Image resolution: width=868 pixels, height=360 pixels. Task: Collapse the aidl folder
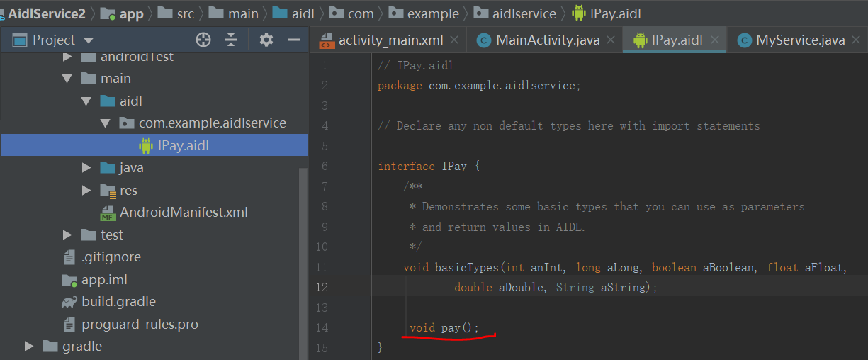(86, 101)
